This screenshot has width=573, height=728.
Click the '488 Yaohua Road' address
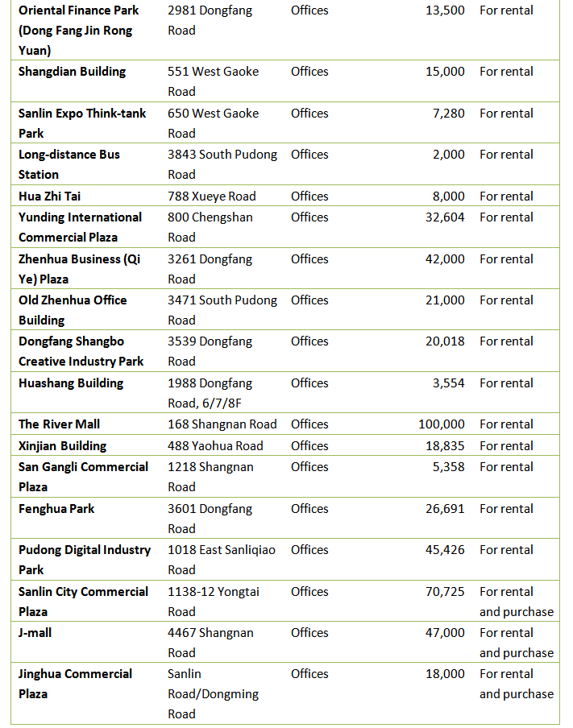pos(215,446)
